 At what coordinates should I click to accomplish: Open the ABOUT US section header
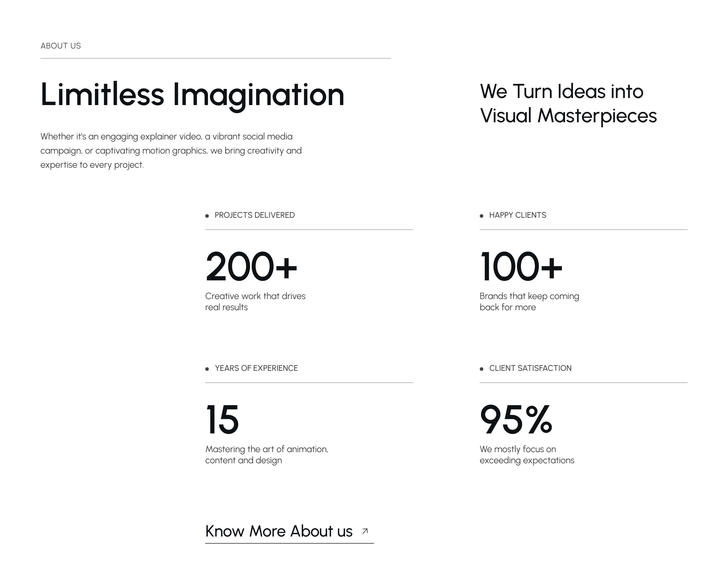click(x=60, y=45)
